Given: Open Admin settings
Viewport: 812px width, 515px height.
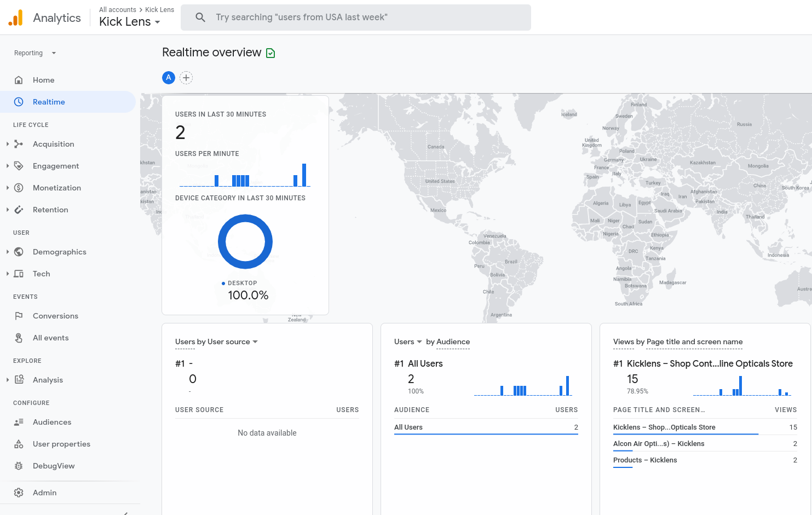Looking at the screenshot, I should pos(44,493).
